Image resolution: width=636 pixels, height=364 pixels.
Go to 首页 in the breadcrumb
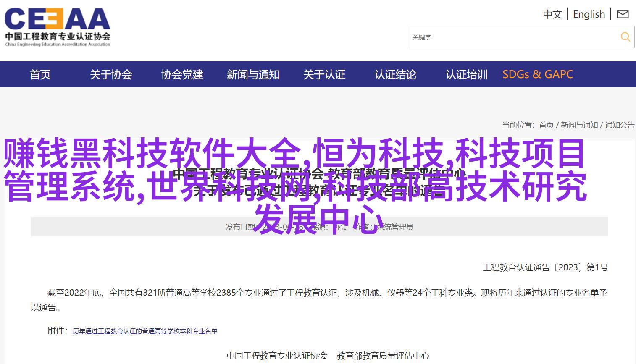point(546,125)
